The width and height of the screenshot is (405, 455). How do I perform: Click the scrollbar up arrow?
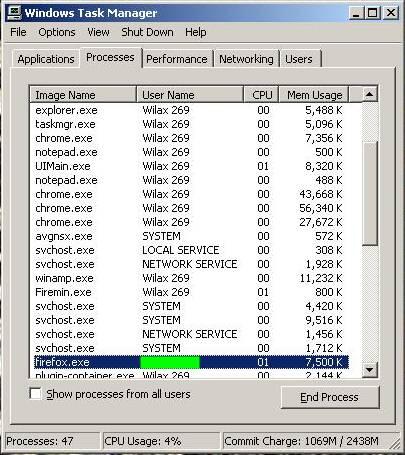(369, 94)
